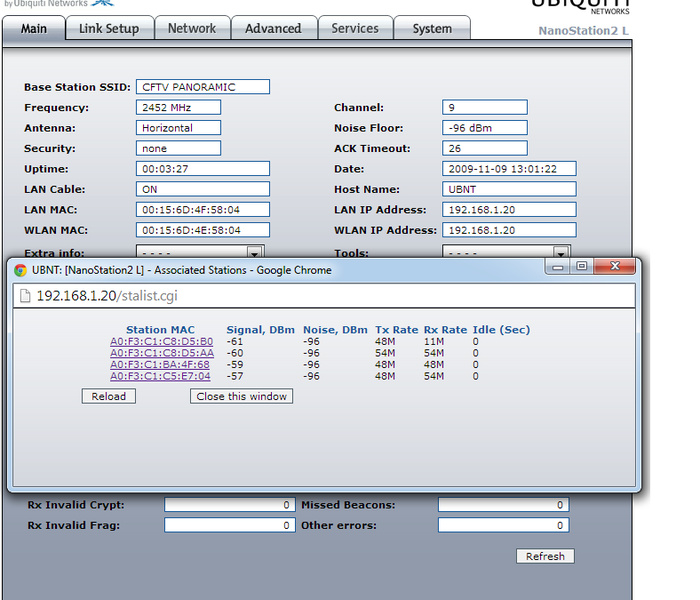Viewport: 700px width, 600px height.
Task: Click the Frequency field showing 2452 MHz
Action: pyautogui.click(x=178, y=108)
